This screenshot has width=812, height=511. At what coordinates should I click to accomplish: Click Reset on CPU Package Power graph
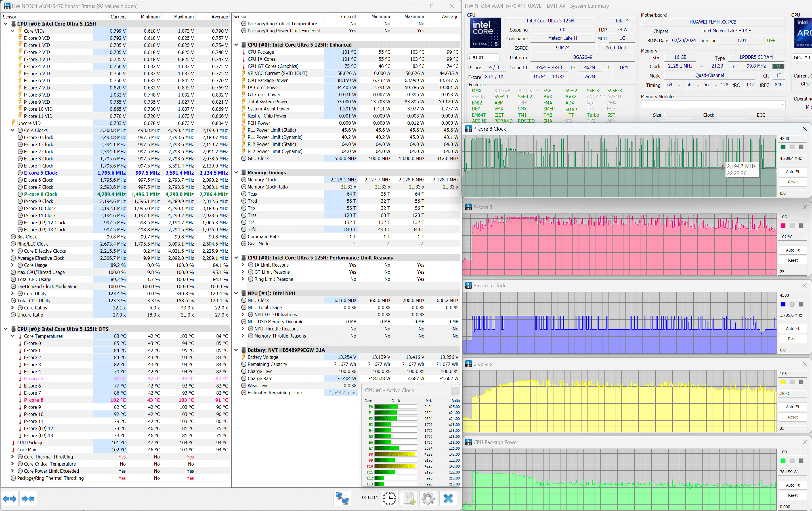click(x=792, y=495)
